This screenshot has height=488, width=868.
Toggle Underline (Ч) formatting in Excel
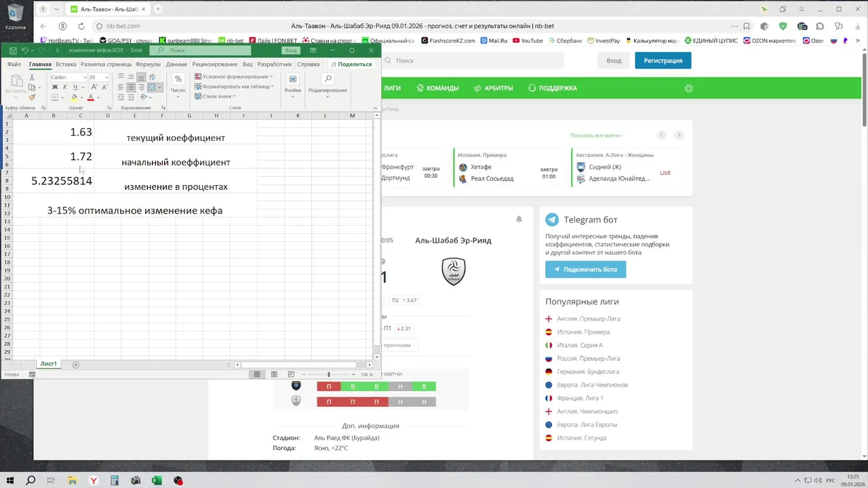[75, 87]
